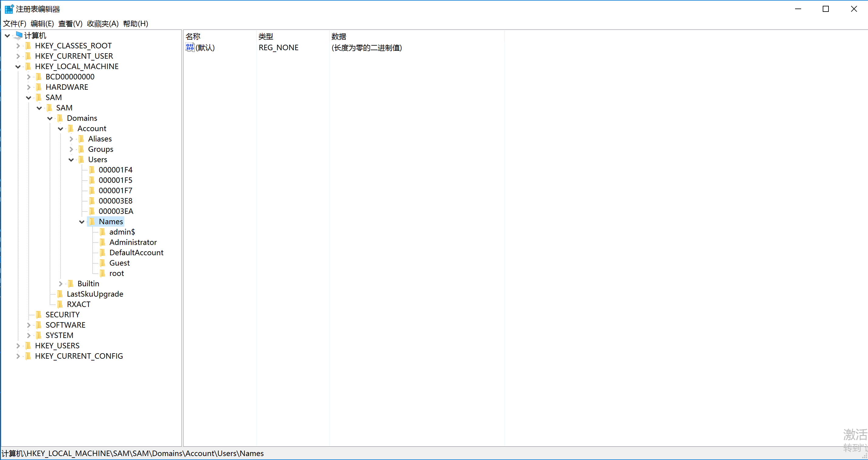
Task: Expand the HKEY_CLASSES_ROOT hive
Action: [18, 46]
